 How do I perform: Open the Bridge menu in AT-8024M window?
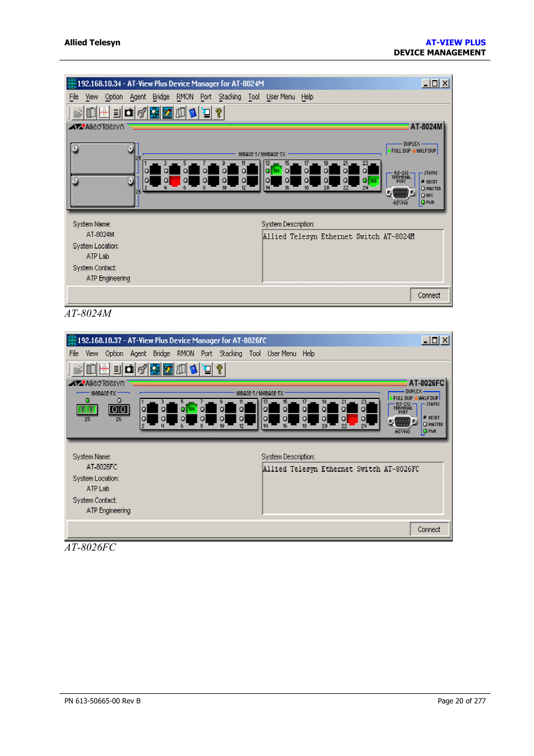point(161,97)
